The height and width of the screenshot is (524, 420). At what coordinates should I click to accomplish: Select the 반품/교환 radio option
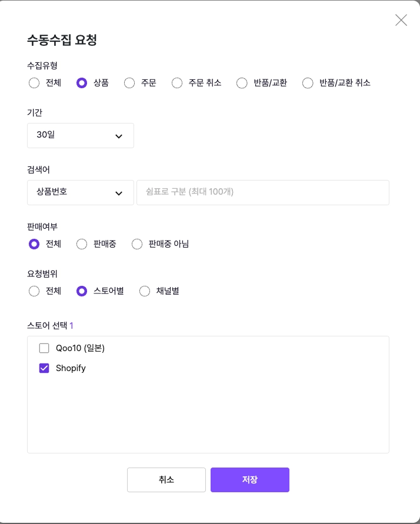pyautogui.click(x=242, y=83)
